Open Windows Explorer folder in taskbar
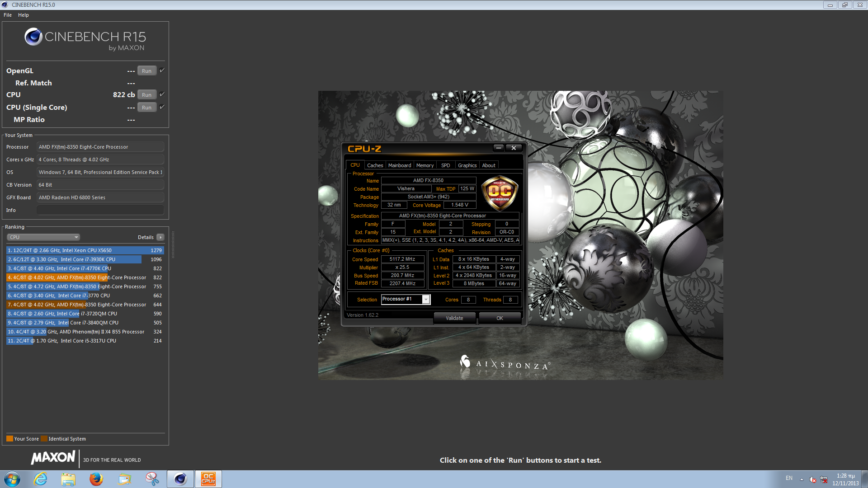Image resolution: width=868 pixels, height=488 pixels. click(68, 479)
